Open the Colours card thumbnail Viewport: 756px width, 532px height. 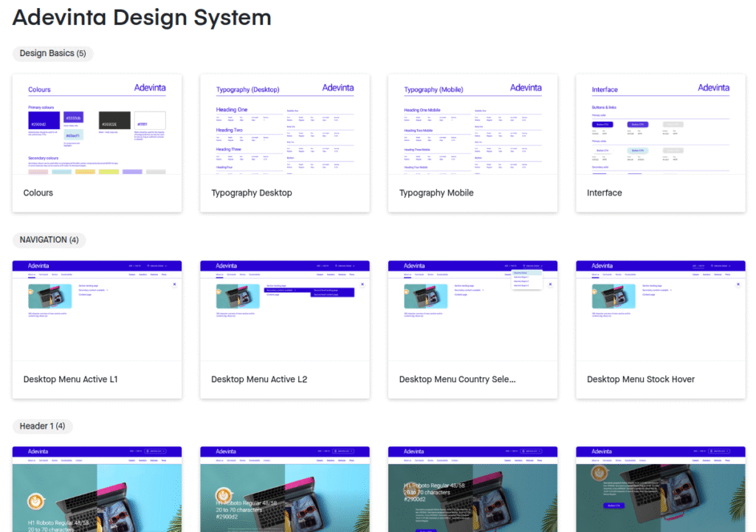pos(97,124)
